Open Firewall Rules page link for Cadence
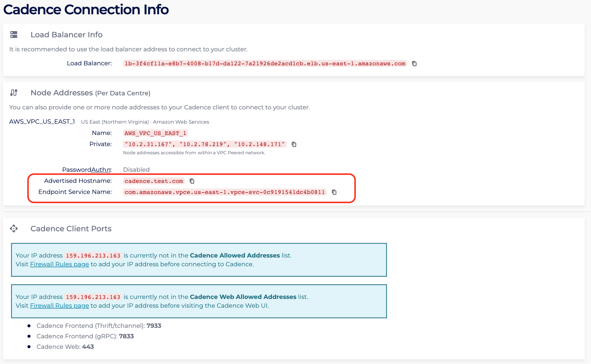591x364 pixels. click(59, 264)
